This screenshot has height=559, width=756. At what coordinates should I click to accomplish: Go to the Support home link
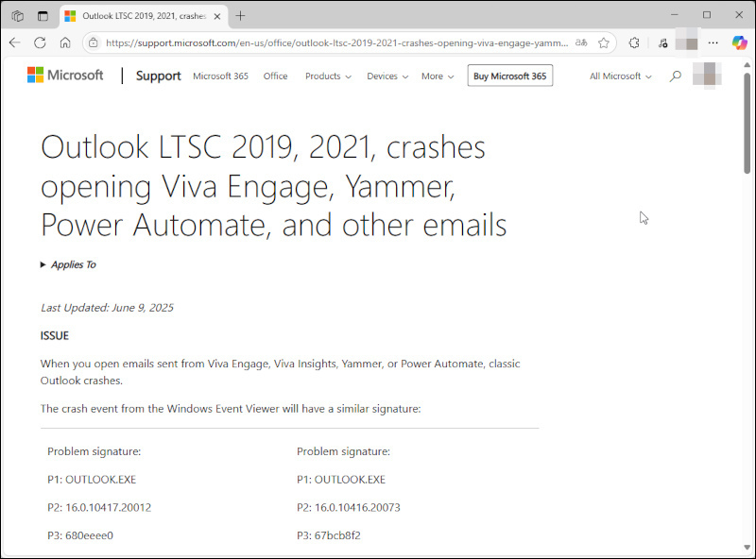point(158,76)
